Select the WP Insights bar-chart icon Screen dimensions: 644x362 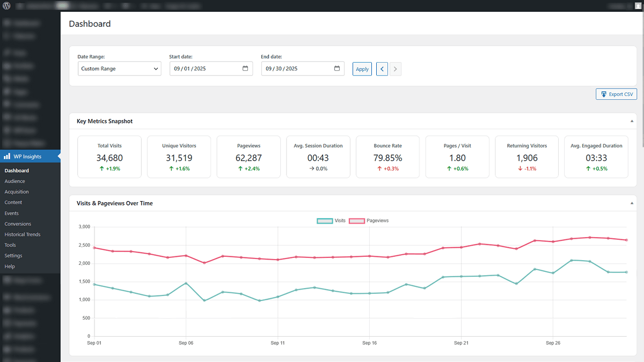8,156
